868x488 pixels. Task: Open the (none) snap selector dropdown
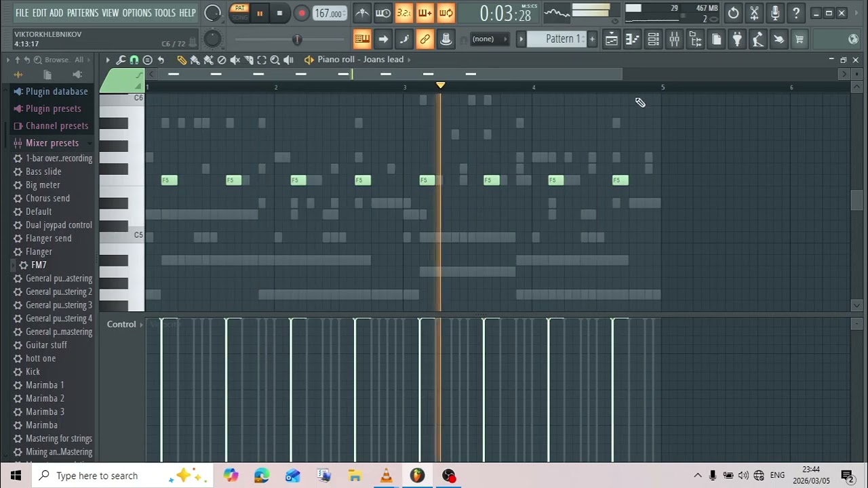[x=490, y=39]
